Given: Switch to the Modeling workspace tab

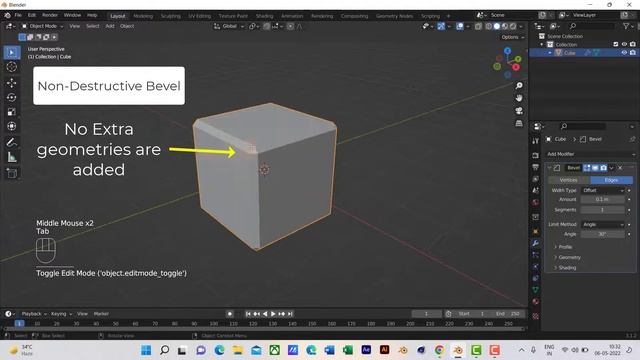Looking at the screenshot, I should coord(143,16).
